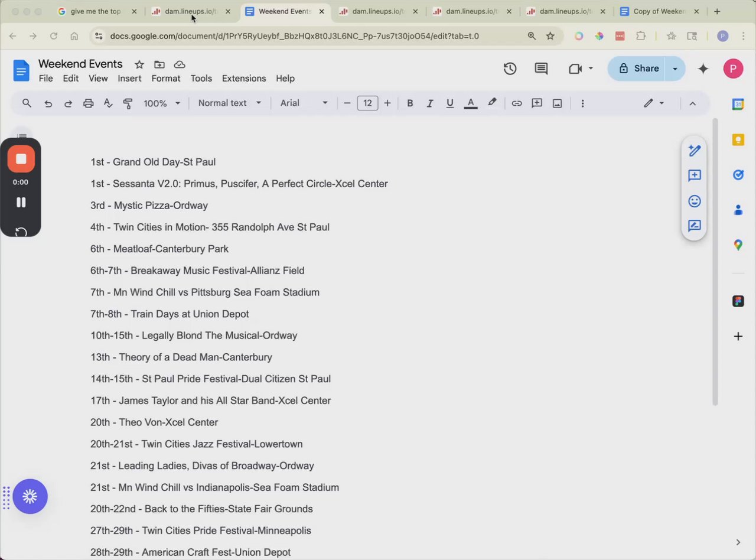Image resolution: width=756 pixels, height=560 pixels.
Task: Stop the screen recording
Action: click(21, 159)
